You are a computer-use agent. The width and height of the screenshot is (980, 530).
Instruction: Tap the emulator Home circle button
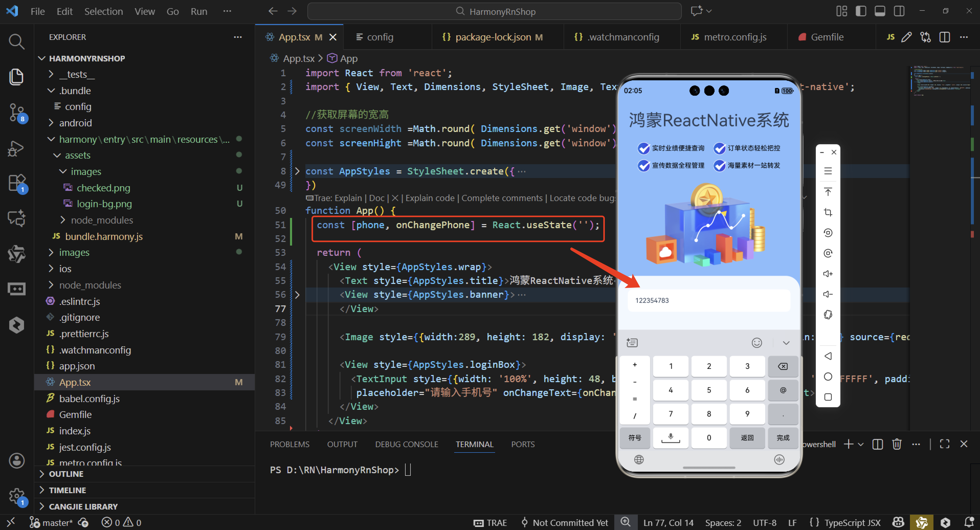pos(828,376)
